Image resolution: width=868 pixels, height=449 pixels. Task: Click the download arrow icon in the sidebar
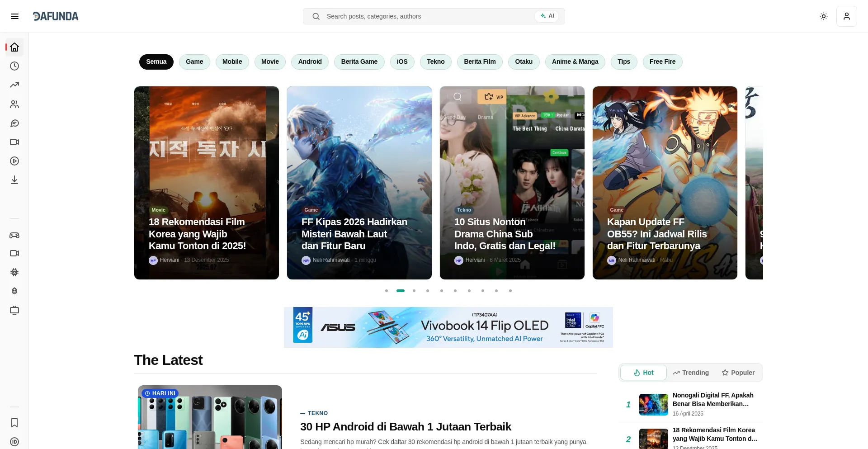coord(14,180)
